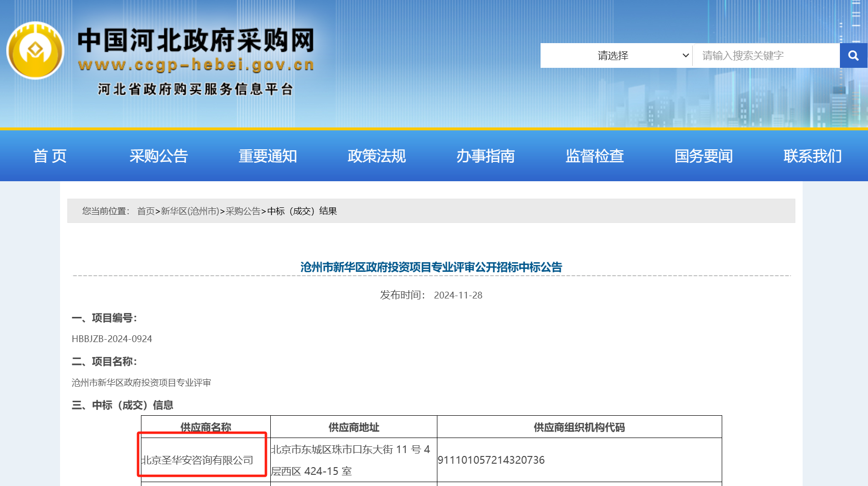Click the 采购公告 breadcrumb link
Screen dimensions: 868x486
[x=243, y=211]
